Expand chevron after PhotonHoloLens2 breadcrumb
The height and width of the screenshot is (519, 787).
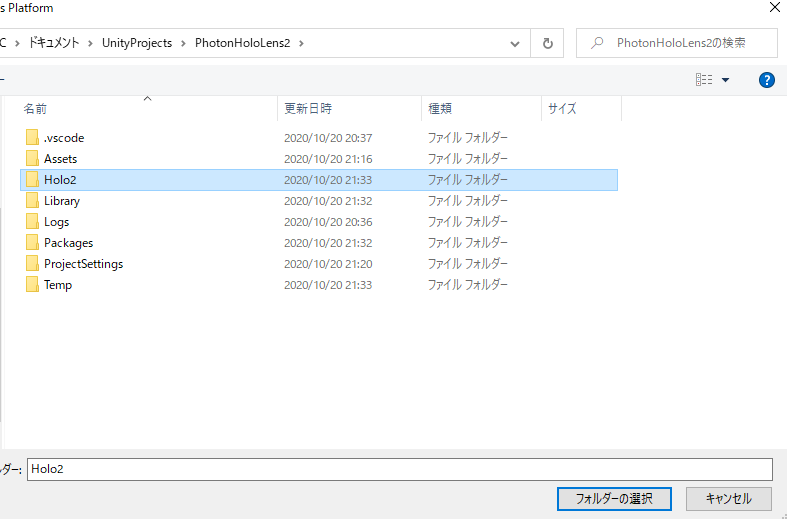point(301,44)
